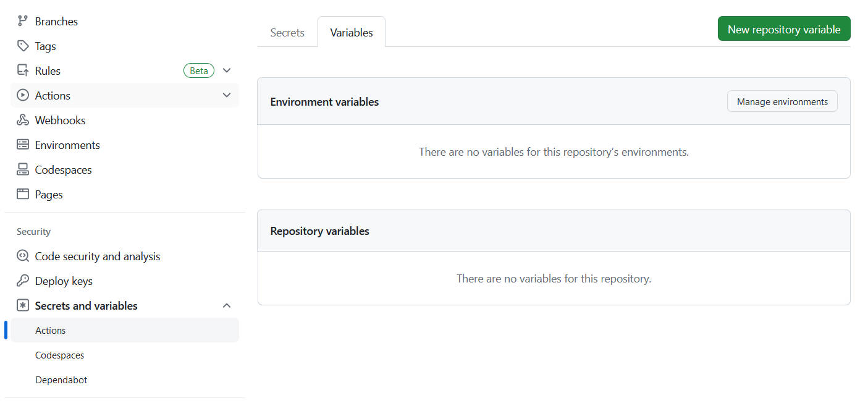Click the Code security shield icon
This screenshot has height=403, width=868.
23,256
